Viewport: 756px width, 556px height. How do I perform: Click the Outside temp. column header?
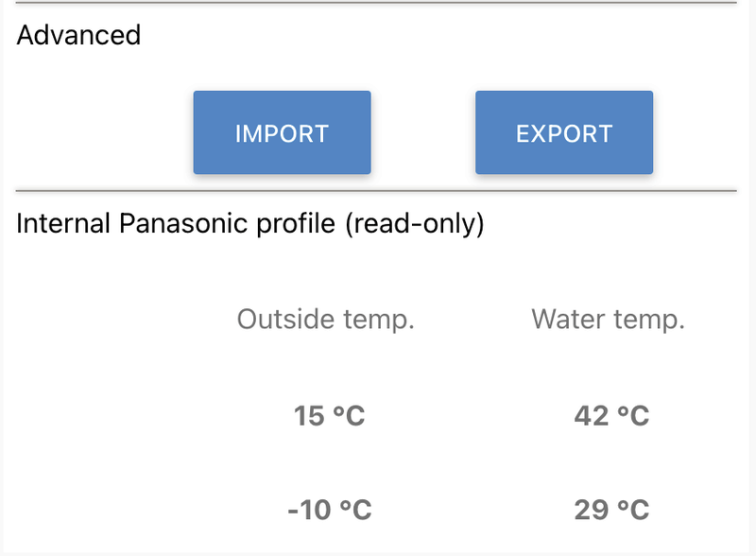[326, 319]
